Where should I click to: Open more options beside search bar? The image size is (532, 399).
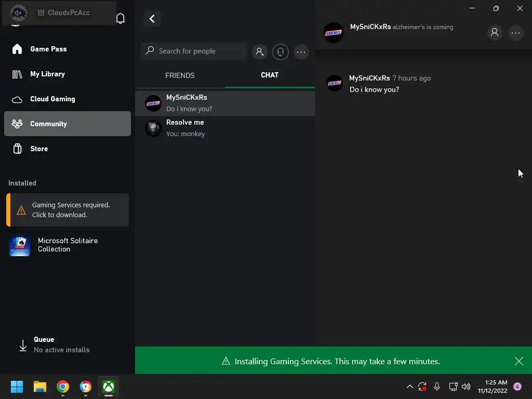301,52
